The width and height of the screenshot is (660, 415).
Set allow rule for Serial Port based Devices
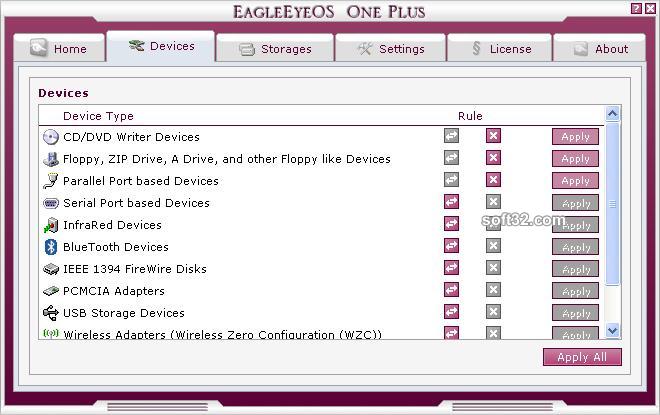pos(451,202)
